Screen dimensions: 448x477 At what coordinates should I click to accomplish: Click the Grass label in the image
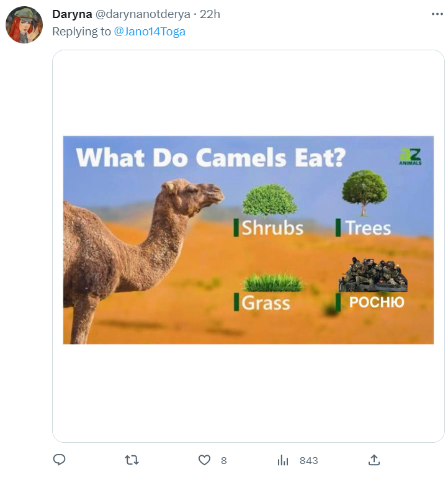pos(266,302)
